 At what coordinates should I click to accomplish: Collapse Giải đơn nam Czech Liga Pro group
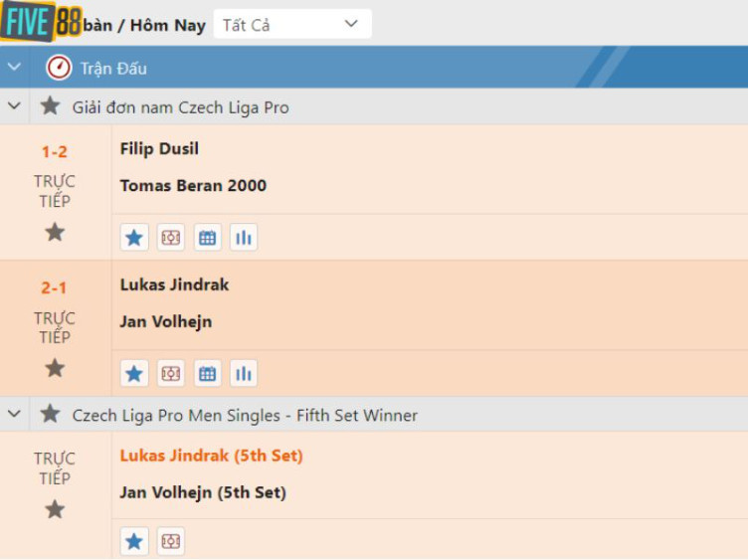coord(14,106)
